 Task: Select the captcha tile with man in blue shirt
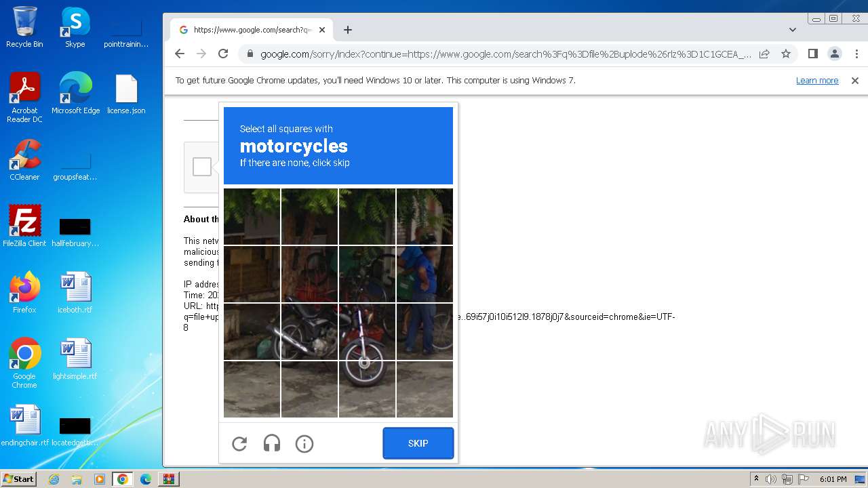point(425,274)
